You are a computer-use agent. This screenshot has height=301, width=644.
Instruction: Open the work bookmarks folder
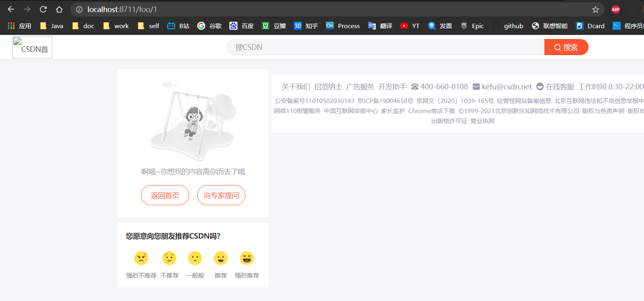click(x=116, y=26)
